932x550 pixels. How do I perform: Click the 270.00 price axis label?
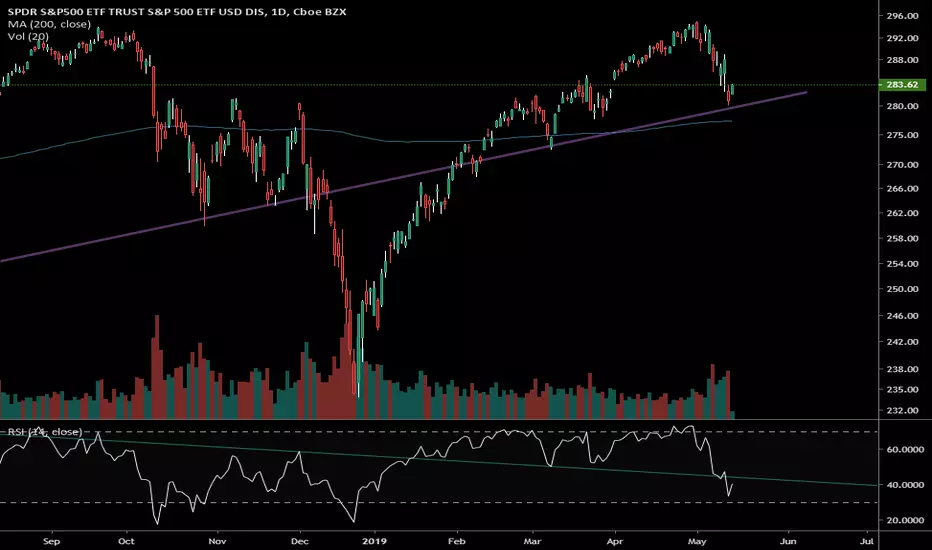[x=902, y=165]
